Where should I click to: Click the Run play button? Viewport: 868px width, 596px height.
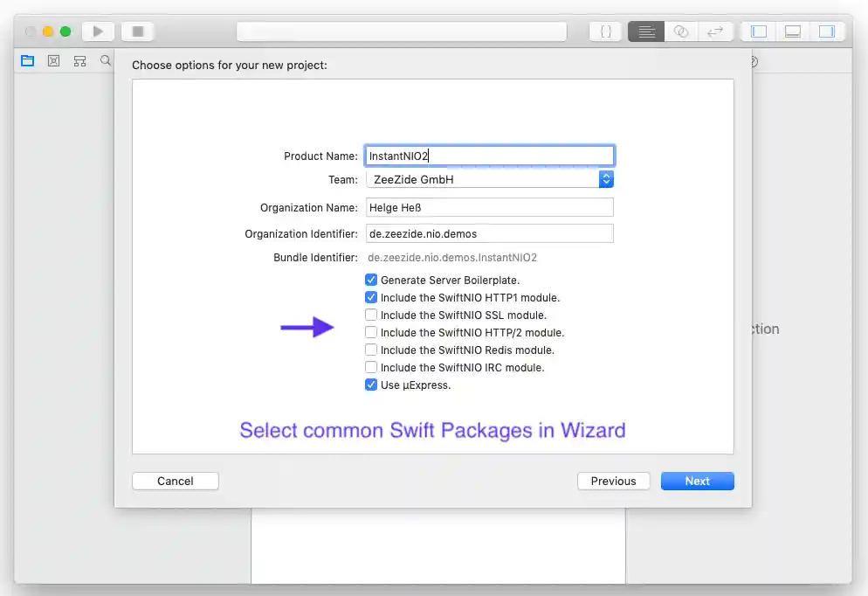click(98, 30)
